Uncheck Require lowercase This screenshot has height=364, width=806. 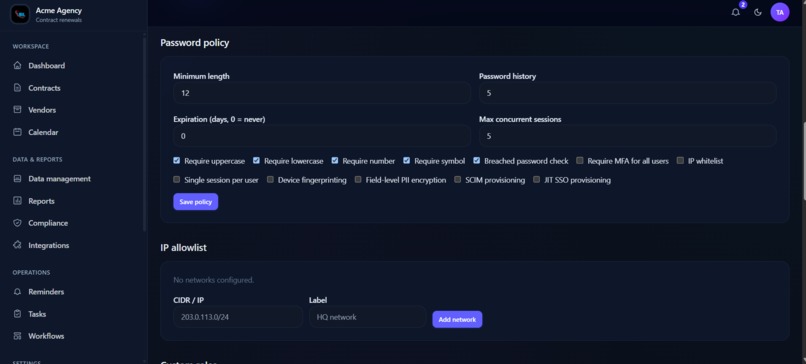[x=257, y=161]
